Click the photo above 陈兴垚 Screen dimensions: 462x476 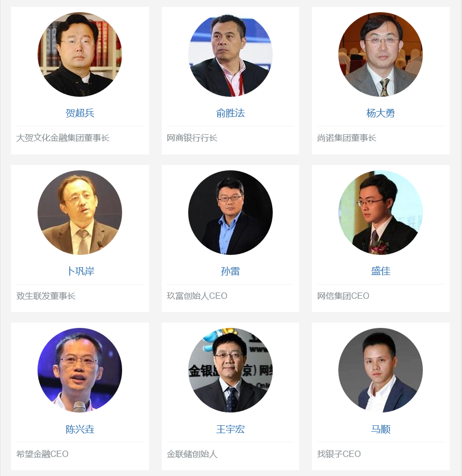pyautogui.click(x=80, y=370)
